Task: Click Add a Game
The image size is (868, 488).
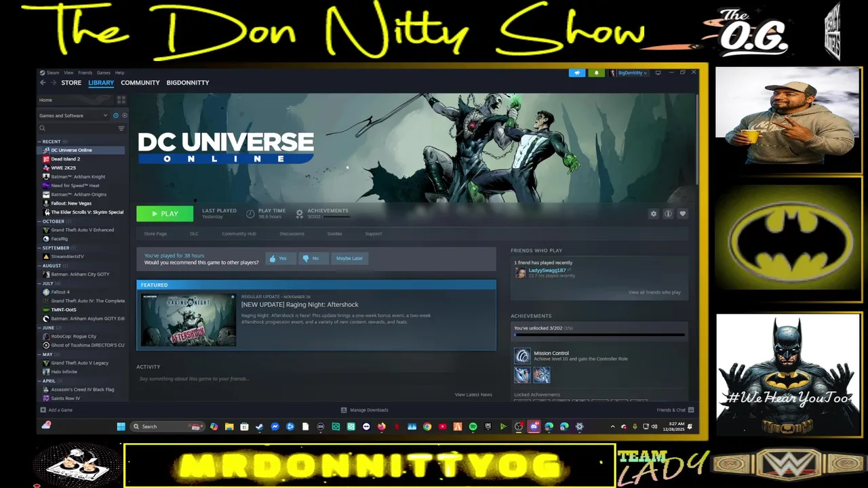Action: pyautogui.click(x=56, y=410)
